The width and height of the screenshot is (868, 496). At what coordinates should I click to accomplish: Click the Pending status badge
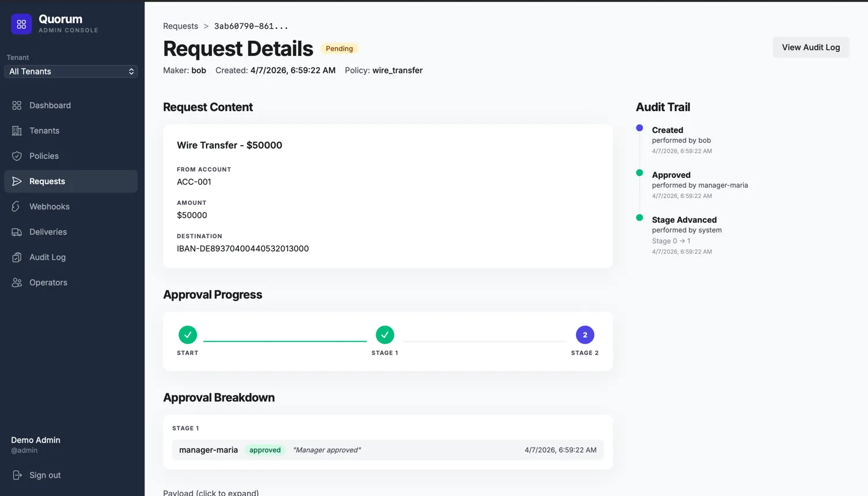339,48
